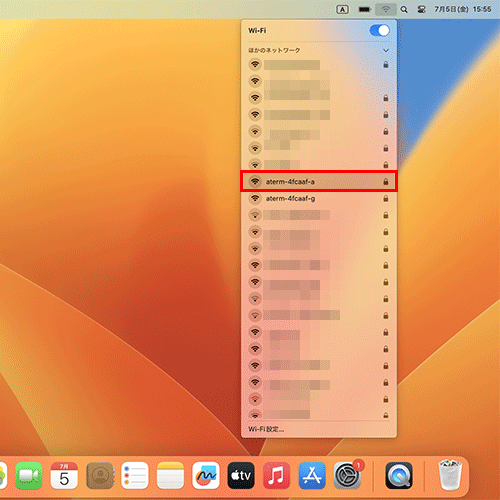Open Calendar showing 5 in the Dock
500x500 pixels.
[x=64, y=475]
